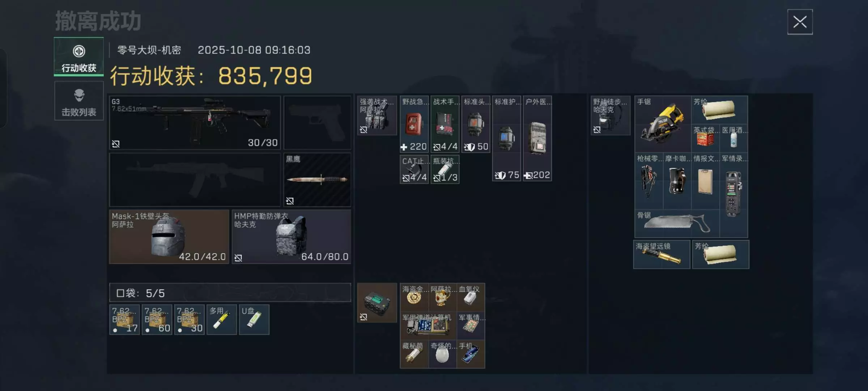Select the G3 7.62x51mm rifle slot
The width and height of the screenshot is (868, 391).
[x=195, y=123]
